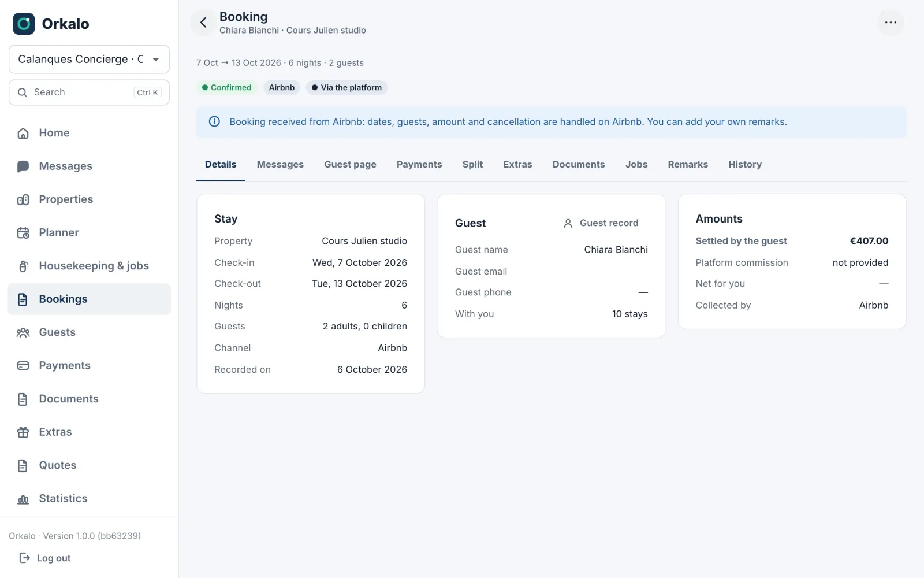Image resolution: width=924 pixels, height=578 pixels.
Task: Click the Bookings document icon
Action: [x=23, y=299]
